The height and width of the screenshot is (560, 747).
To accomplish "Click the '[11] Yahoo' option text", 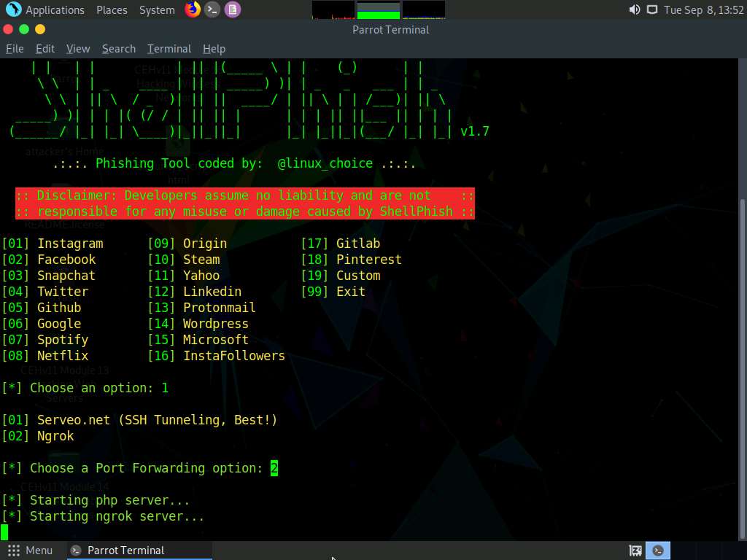I will [x=184, y=276].
